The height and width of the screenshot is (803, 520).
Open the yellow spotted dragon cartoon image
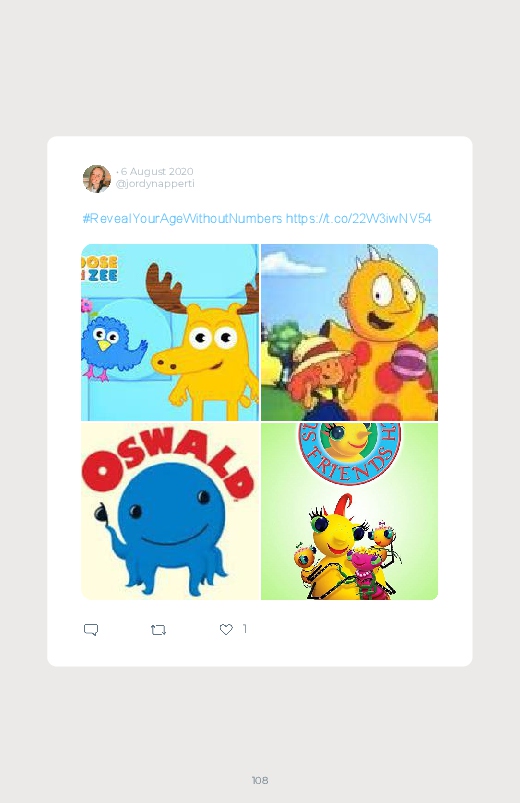349,332
